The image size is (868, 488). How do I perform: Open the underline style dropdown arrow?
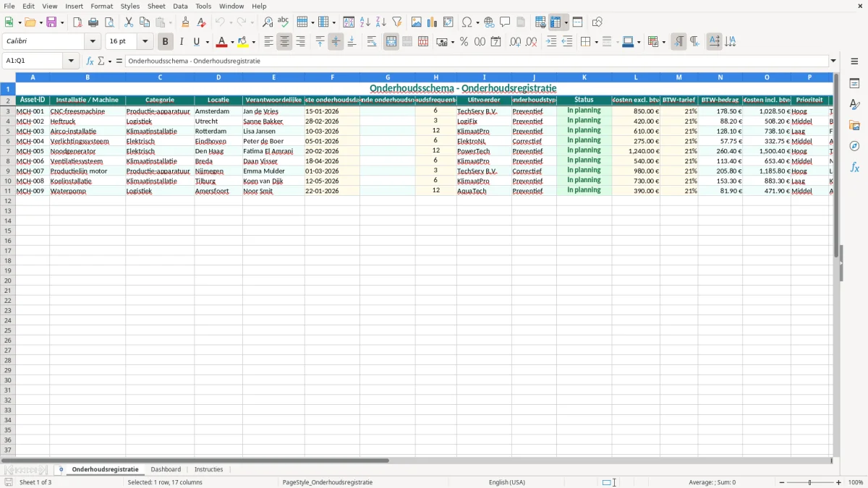207,42
